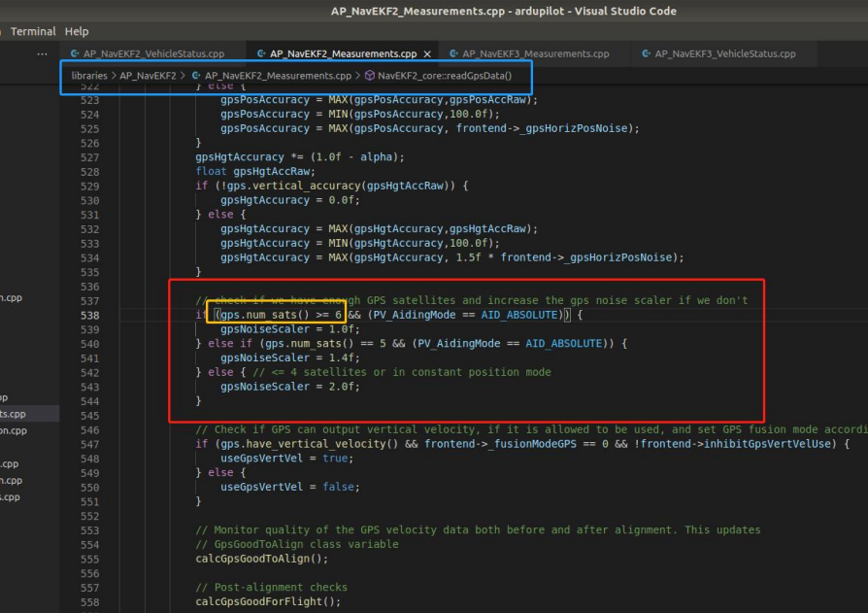The height and width of the screenshot is (613, 868).
Task: Click 'useGpsVertVel = false;' statement
Action: 290,488
